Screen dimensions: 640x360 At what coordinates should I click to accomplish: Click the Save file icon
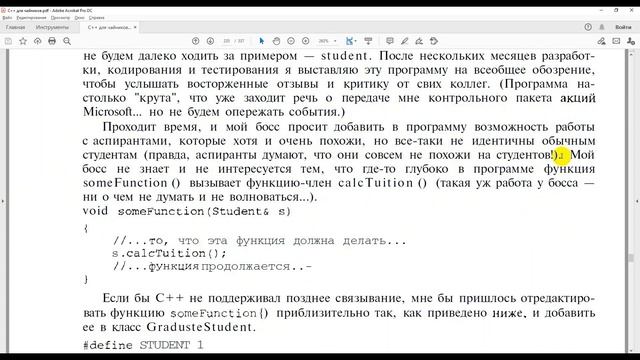pyautogui.click(x=8, y=41)
